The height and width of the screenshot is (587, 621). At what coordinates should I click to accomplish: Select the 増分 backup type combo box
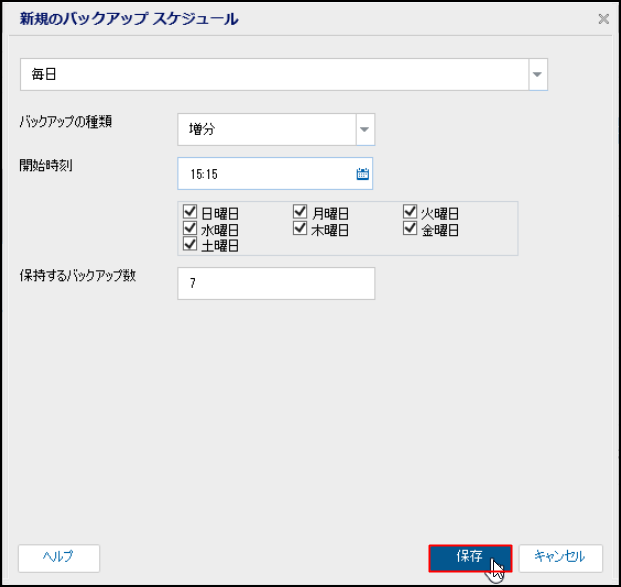click(x=266, y=128)
